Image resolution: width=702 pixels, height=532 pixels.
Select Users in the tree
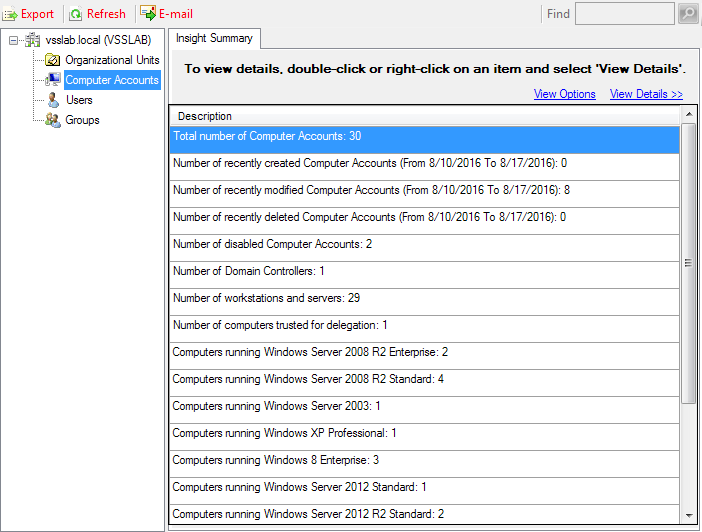[79, 100]
